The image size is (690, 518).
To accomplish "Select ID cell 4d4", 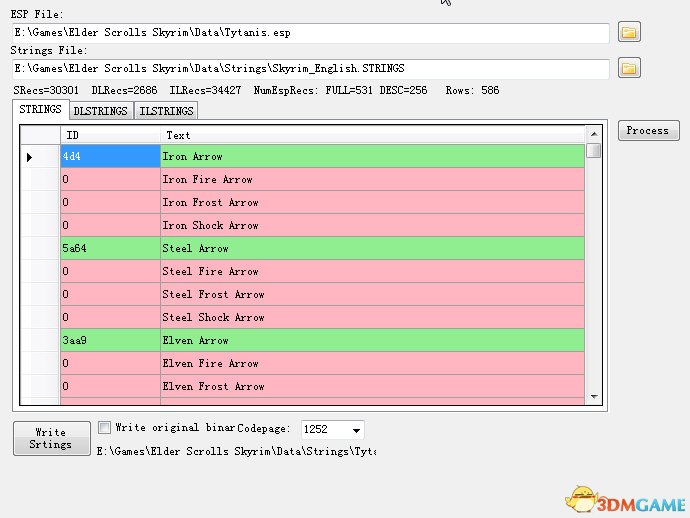I will (110, 156).
